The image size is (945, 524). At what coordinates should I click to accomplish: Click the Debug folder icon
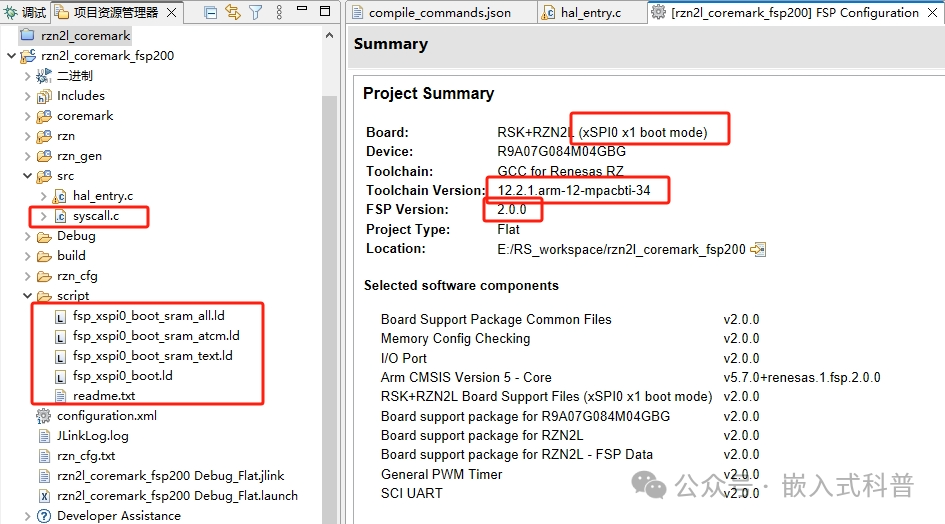pos(43,236)
